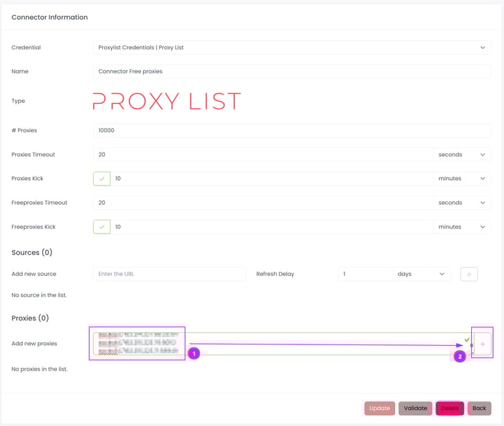Toggle the Freeproxies Kick checkbox
The height and width of the screenshot is (426, 504).
[x=102, y=227]
